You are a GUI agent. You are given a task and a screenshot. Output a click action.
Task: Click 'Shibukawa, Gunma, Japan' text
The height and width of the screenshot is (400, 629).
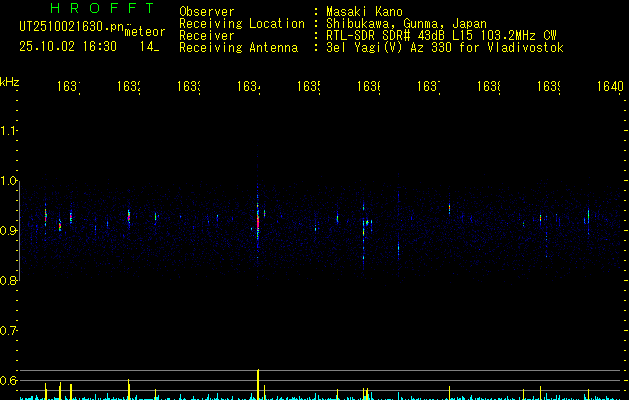406,24
